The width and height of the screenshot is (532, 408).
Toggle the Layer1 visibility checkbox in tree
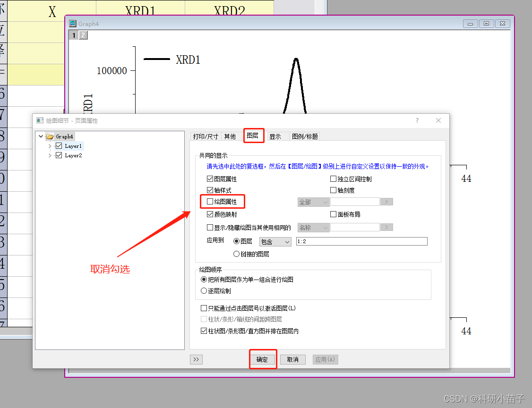[x=59, y=146]
